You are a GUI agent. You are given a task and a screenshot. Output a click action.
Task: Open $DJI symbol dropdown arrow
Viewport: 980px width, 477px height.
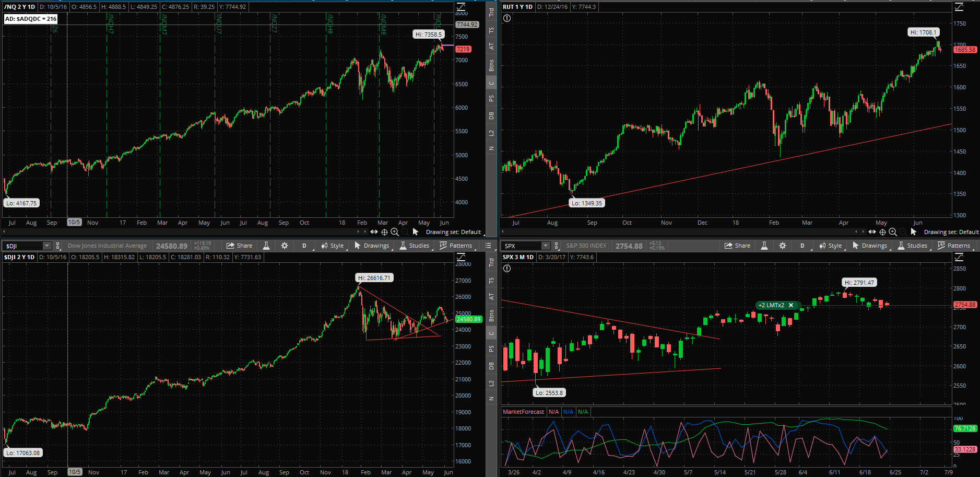pyautogui.click(x=47, y=246)
